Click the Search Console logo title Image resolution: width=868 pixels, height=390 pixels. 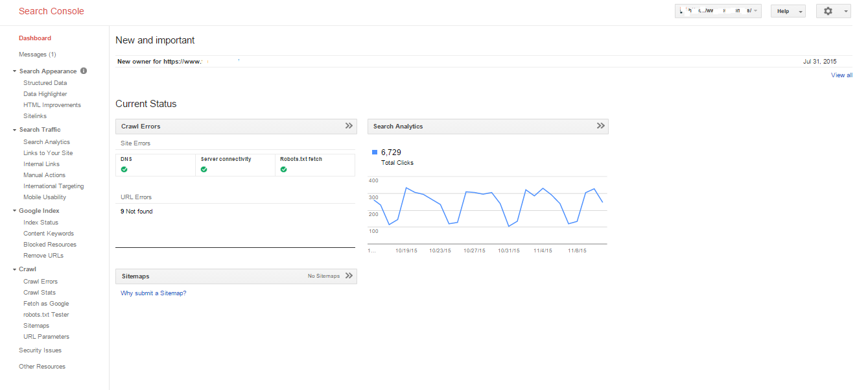(x=51, y=11)
